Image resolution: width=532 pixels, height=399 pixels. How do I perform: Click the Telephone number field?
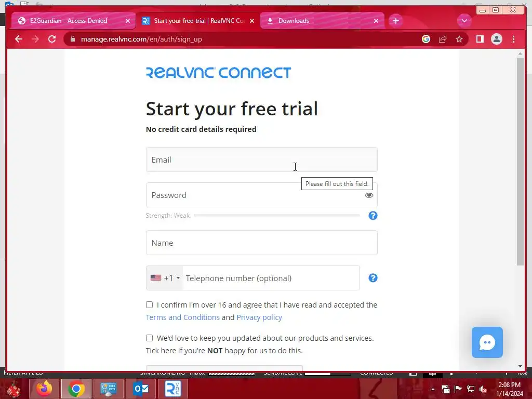pos(271,278)
